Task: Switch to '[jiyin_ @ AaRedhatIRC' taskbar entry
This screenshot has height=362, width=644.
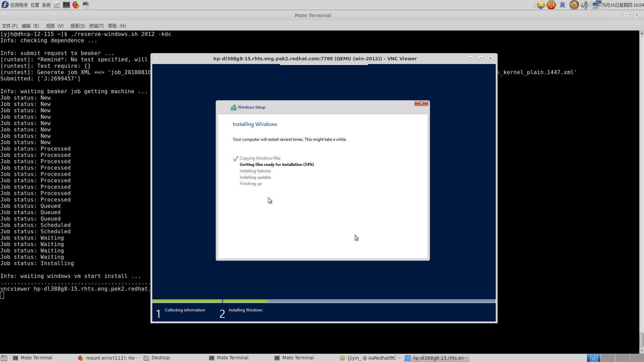Action: pos(370,358)
